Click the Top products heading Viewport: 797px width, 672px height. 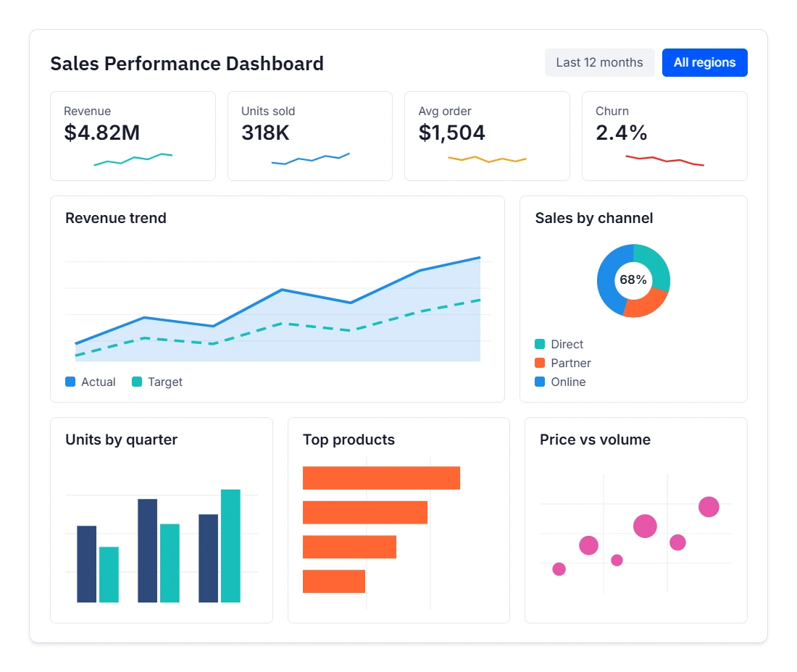pos(349,440)
